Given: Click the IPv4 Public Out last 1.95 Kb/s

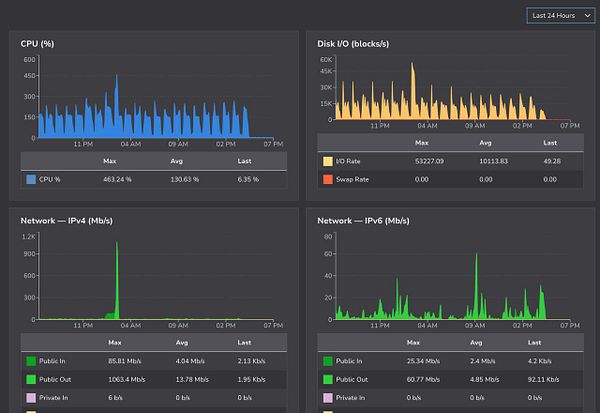Looking at the screenshot, I should (x=251, y=379).
